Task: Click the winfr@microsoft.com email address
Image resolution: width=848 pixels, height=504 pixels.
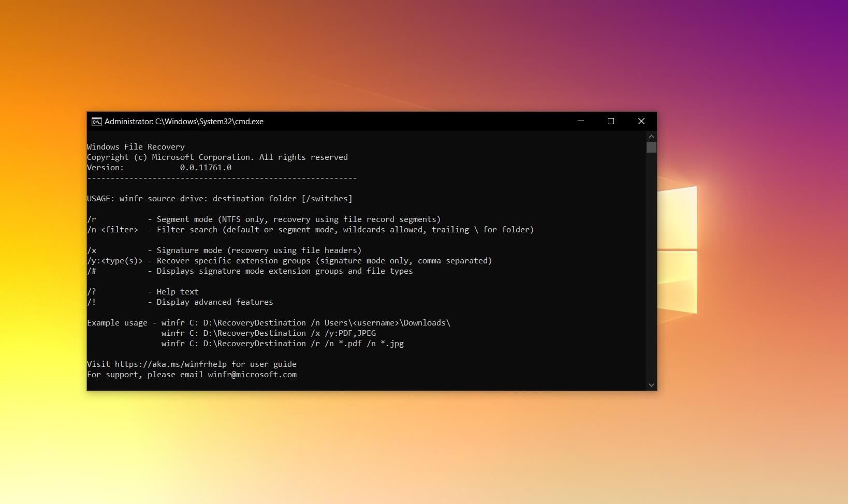Action: [252, 375]
